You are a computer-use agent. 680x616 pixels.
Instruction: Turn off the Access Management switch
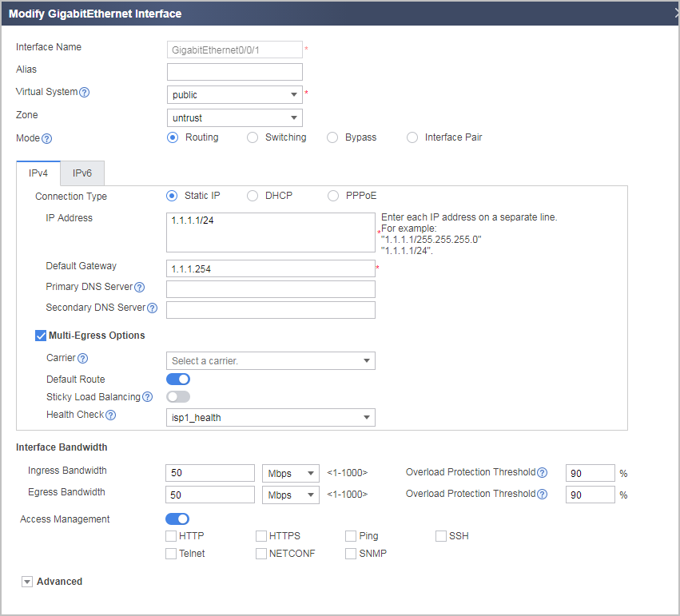pos(177,519)
